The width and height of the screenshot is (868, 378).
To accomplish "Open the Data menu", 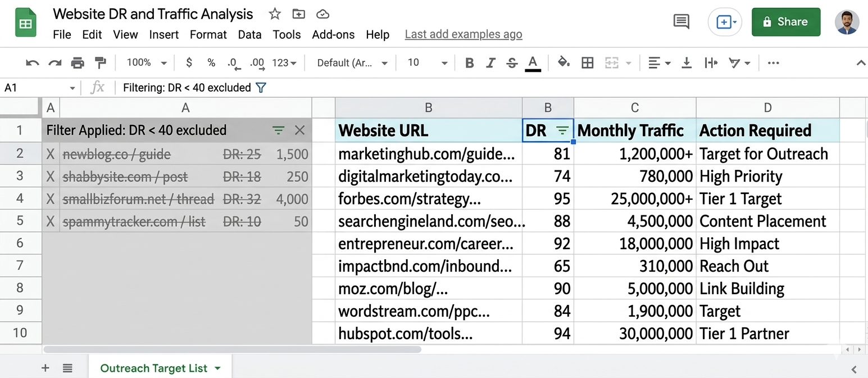I will point(249,34).
